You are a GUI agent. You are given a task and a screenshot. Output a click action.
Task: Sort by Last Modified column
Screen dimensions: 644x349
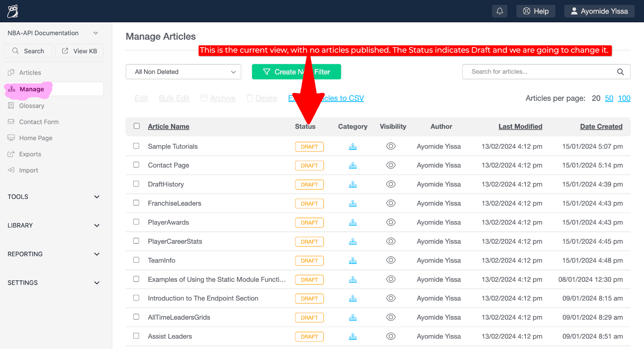point(520,127)
